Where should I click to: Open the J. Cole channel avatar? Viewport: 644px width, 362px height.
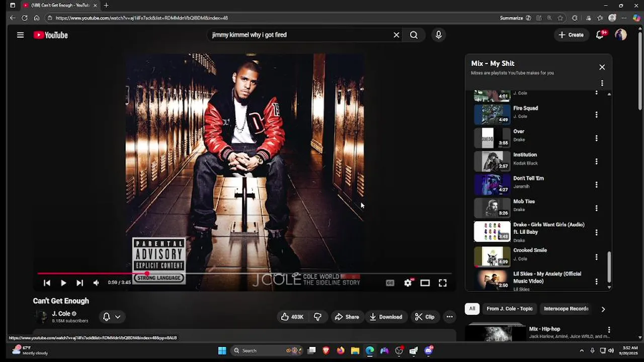click(x=42, y=317)
